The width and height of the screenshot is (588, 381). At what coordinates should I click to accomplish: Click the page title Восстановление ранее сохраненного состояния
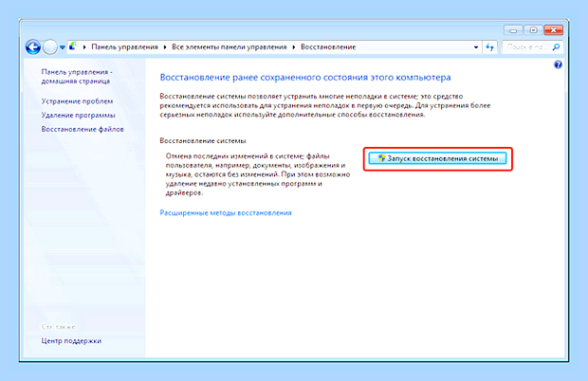point(305,78)
